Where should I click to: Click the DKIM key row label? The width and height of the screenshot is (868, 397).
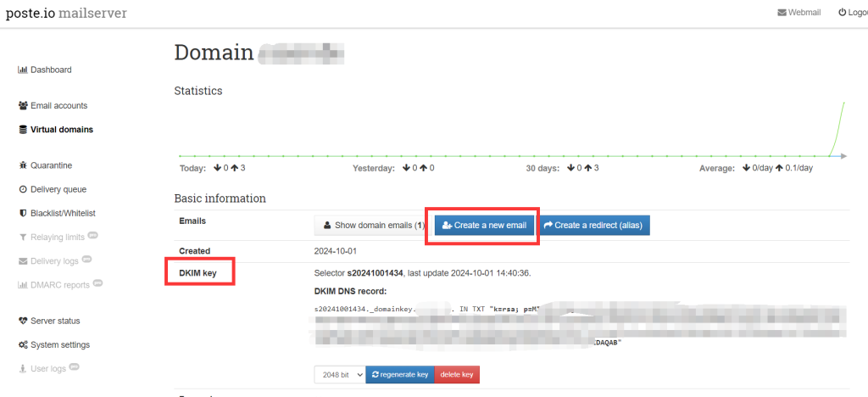click(x=198, y=273)
